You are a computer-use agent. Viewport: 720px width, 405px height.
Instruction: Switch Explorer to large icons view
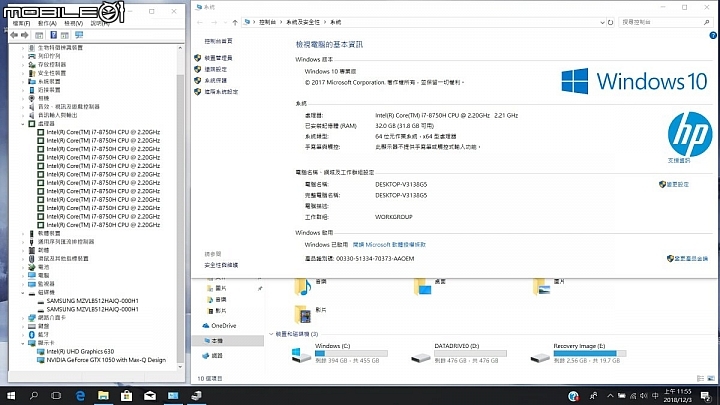tap(711, 378)
